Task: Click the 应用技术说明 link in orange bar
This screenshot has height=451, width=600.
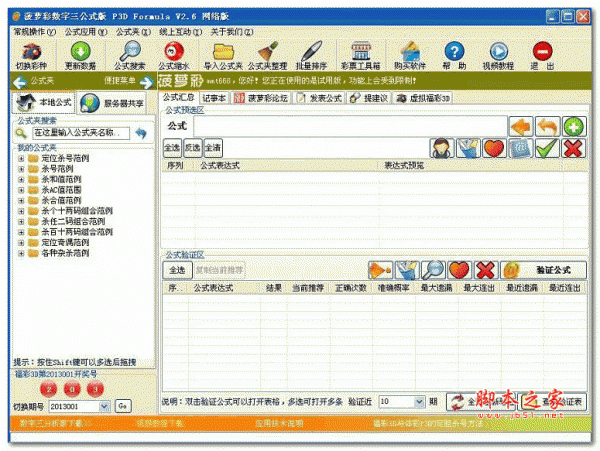Action: click(279, 423)
